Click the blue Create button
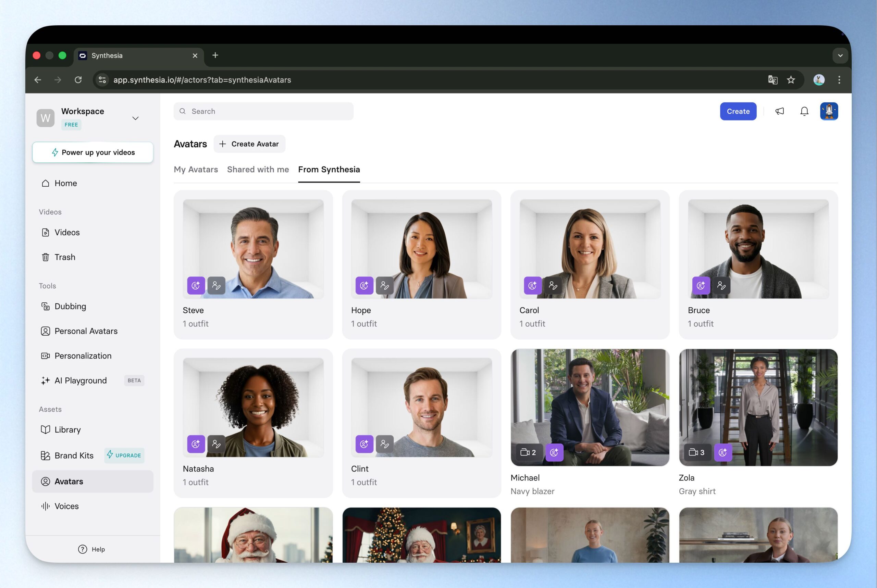 (x=738, y=111)
